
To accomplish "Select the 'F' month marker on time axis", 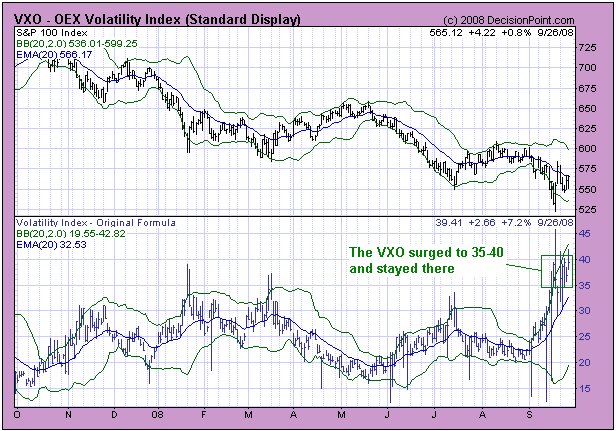I will [204, 413].
